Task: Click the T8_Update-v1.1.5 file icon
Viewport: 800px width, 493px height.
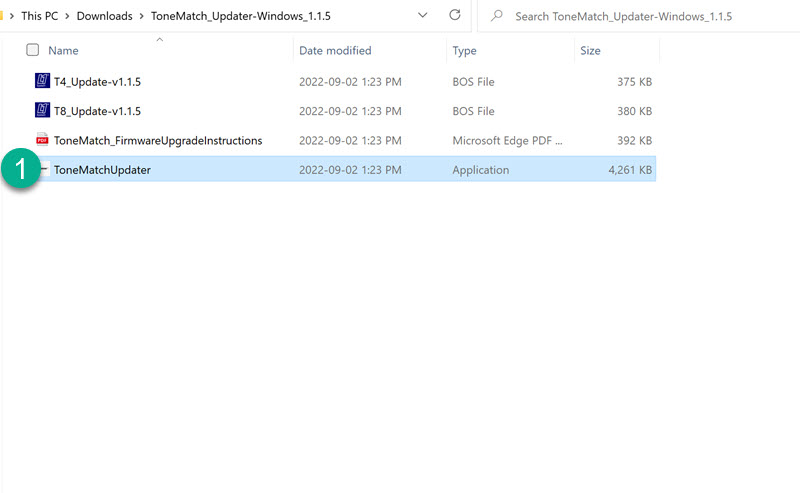Action: click(43, 111)
